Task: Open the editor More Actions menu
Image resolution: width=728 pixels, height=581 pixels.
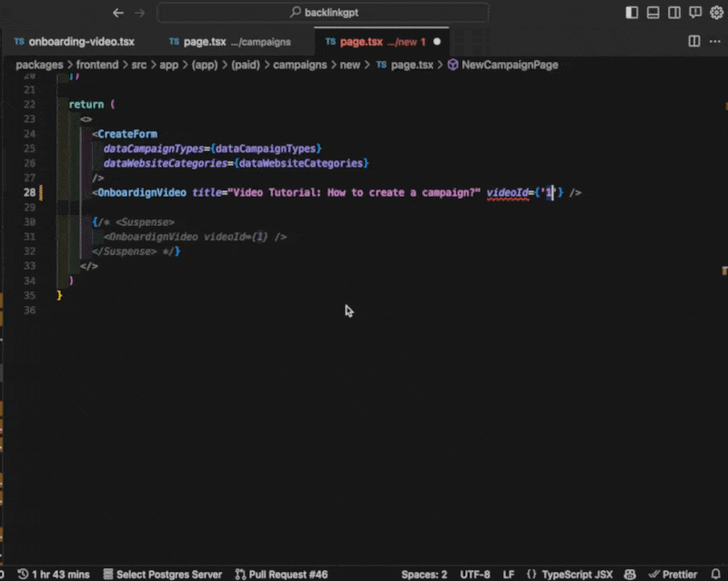Action: tap(714, 42)
